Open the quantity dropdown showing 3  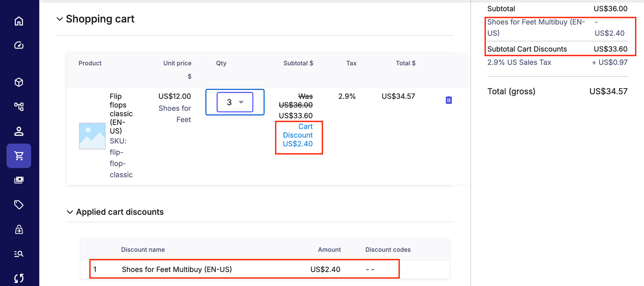click(x=235, y=102)
